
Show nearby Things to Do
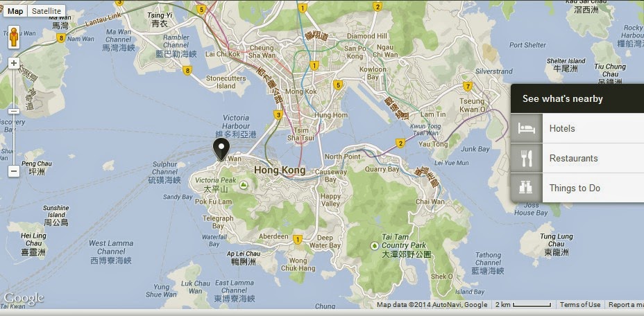577,188
